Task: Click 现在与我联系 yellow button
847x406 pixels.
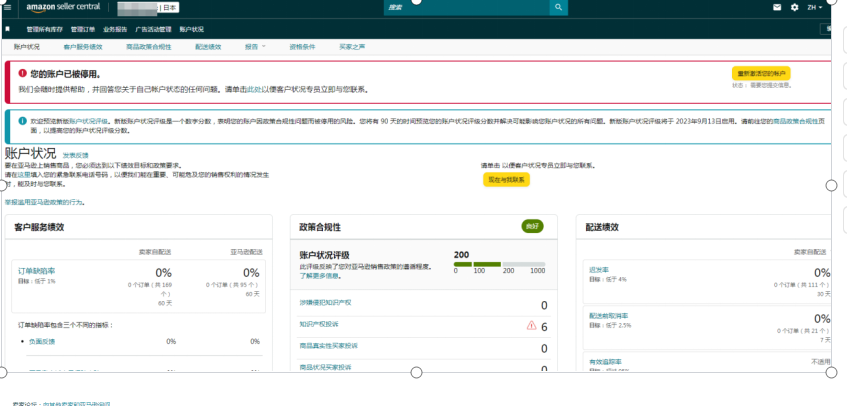Action: [x=506, y=180]
